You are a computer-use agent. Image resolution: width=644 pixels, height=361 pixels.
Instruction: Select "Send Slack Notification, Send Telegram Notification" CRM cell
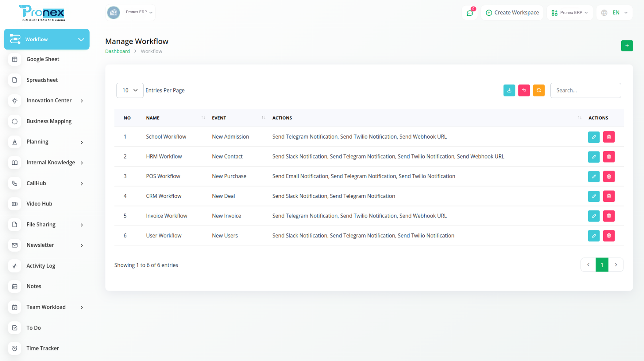coord(334,196)
